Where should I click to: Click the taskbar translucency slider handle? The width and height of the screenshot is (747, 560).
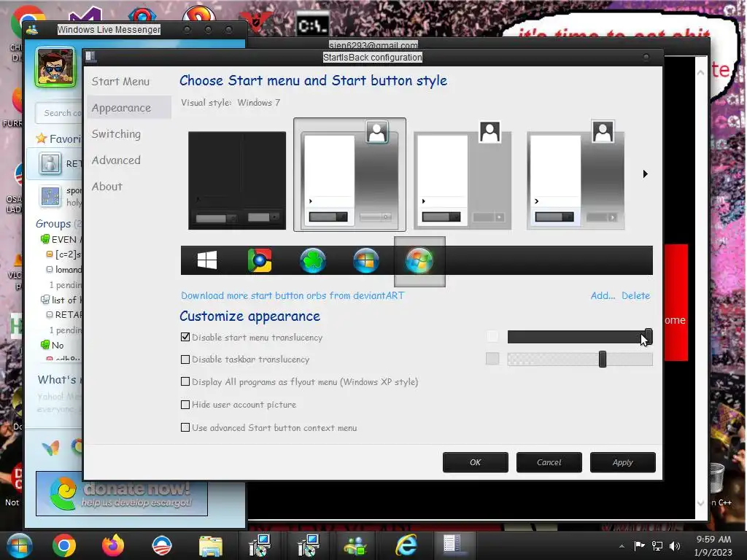point(602,359)
